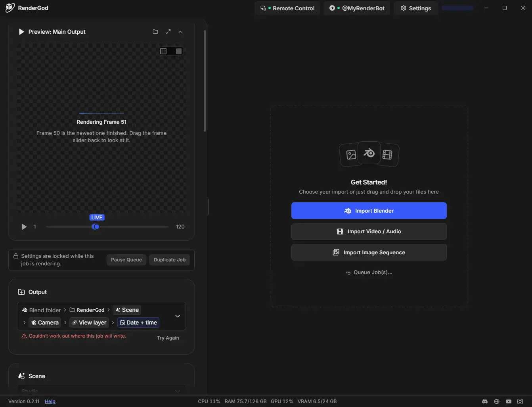
Task: Open the Help link
Action: tap(50, 401)
